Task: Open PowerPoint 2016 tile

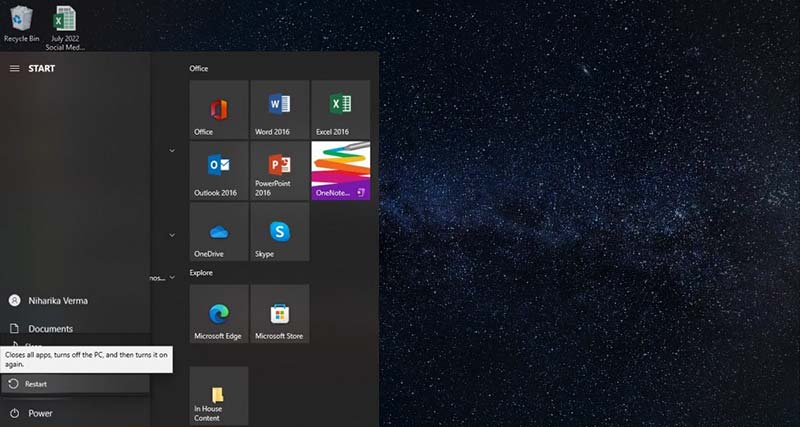Action: click(279, 170)
